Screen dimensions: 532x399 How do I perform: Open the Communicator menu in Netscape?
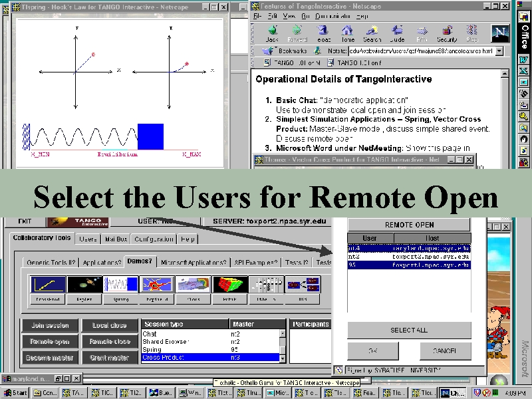[x=332, y=16]
